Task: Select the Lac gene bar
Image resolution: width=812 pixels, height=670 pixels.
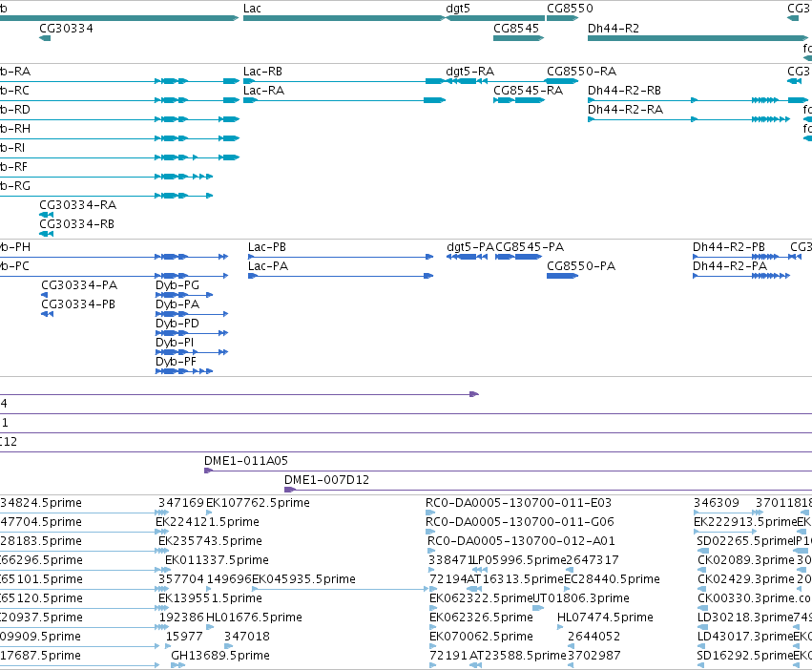Action: tap(344, 18)
